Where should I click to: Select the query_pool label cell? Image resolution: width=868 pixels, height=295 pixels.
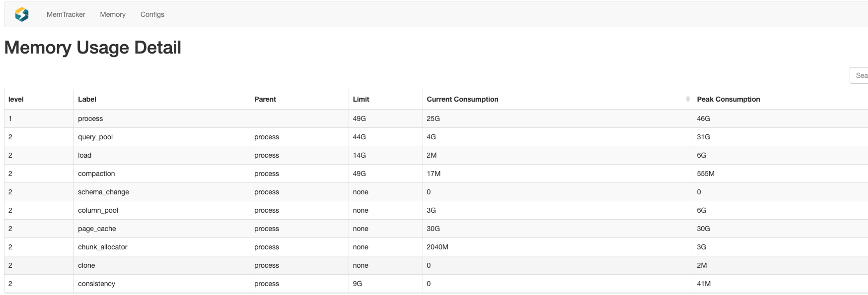pos(95,137)
